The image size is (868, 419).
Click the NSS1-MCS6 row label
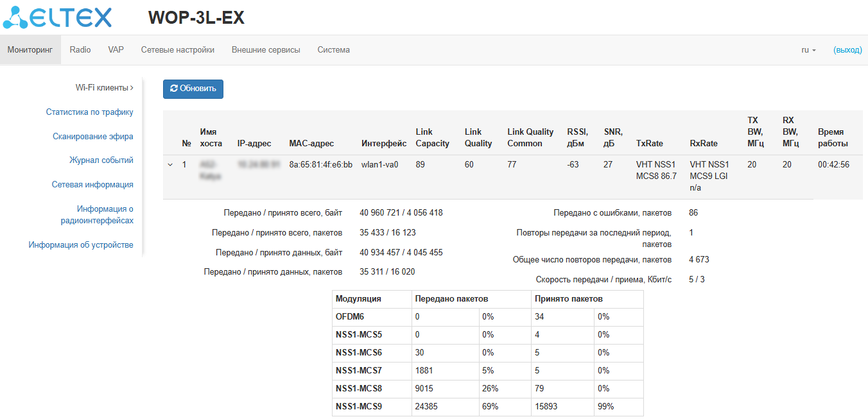pos(359,353)
